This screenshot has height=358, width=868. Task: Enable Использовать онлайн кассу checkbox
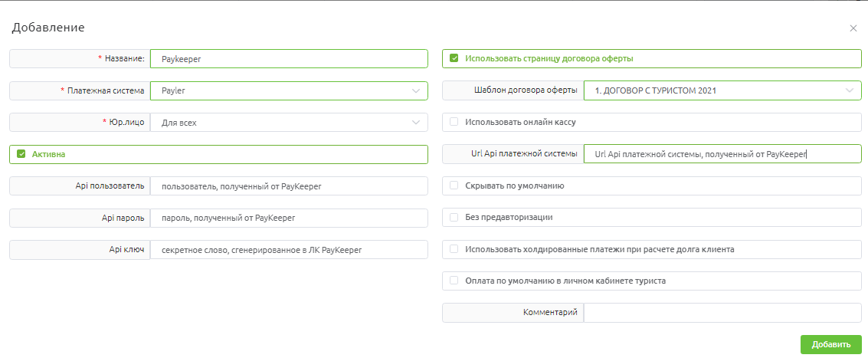pos(454,122)
